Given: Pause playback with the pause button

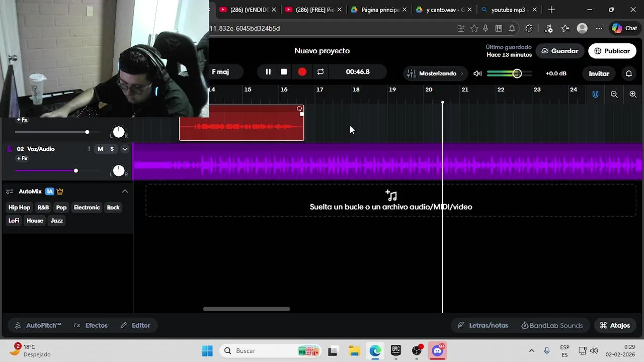Looking at the screenshot, I should pos(268,72).
